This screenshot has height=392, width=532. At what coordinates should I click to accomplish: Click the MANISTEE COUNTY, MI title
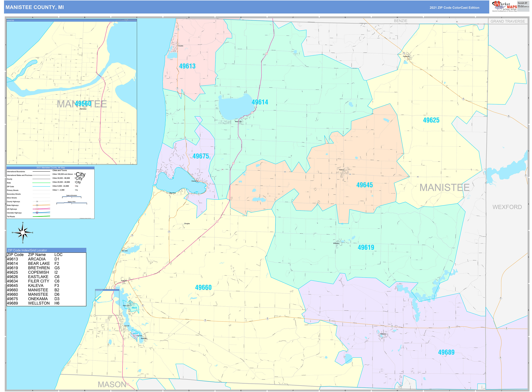(35, 7)
